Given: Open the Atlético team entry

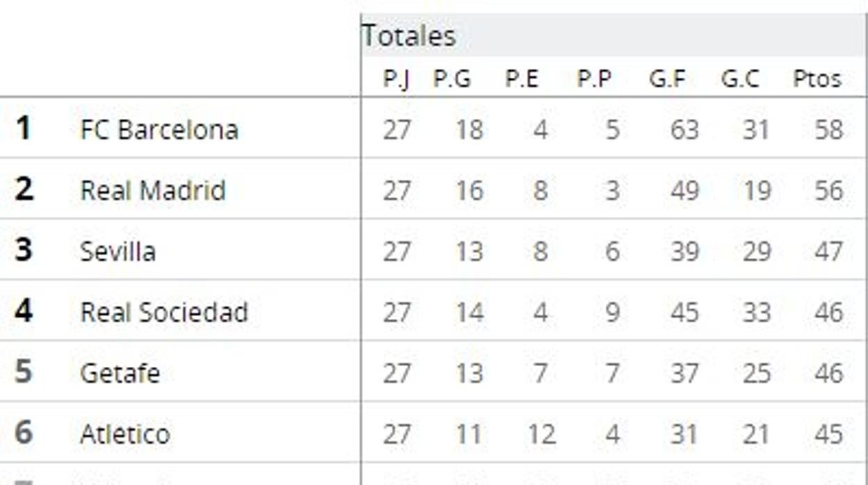Looking at the screenshot, I should pyautogui.click(x=124, y=435).
